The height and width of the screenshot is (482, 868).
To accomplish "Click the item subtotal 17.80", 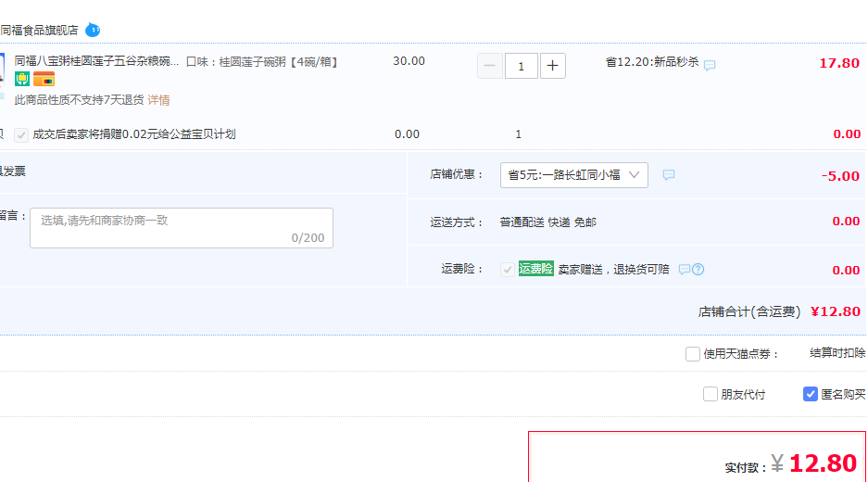I will pos(839,63).
